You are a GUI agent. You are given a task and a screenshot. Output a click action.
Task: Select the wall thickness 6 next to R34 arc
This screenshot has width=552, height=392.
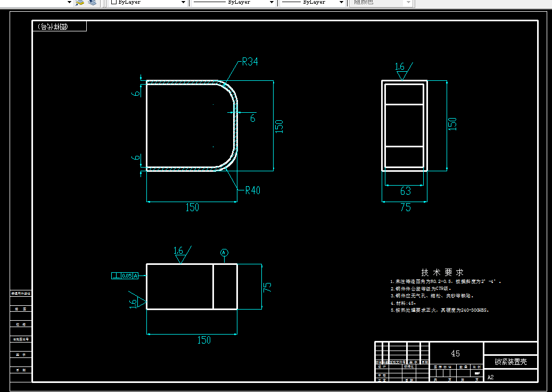coord(253,118)
